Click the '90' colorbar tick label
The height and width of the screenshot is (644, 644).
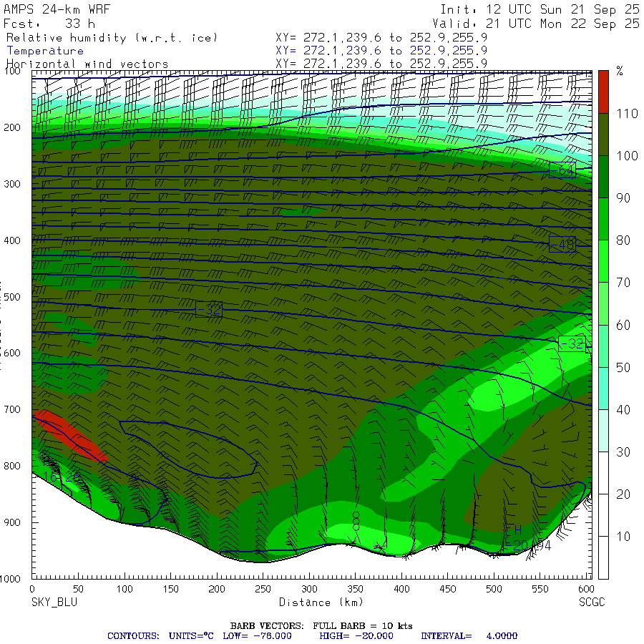[x=623, y=198]
